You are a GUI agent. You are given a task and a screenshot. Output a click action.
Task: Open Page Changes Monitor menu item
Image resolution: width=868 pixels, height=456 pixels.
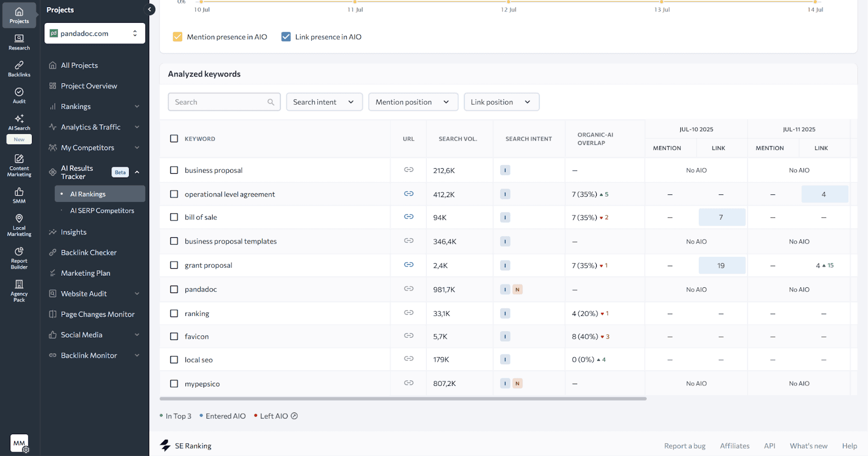point(98,314)
